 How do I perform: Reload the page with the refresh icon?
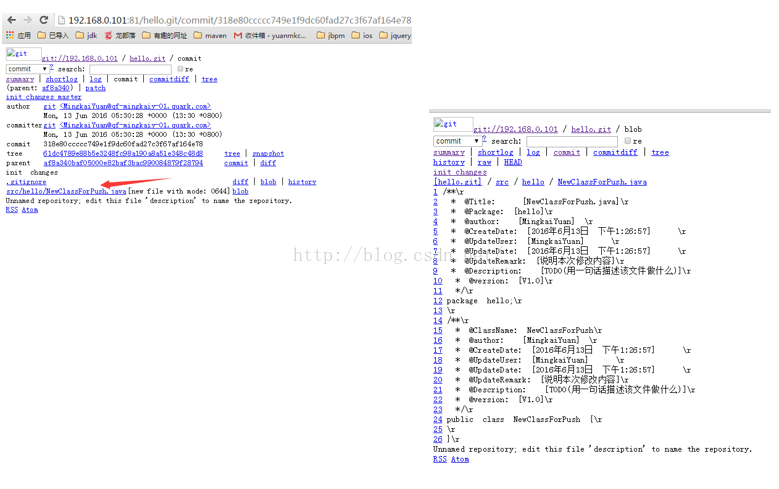[44, 20]
